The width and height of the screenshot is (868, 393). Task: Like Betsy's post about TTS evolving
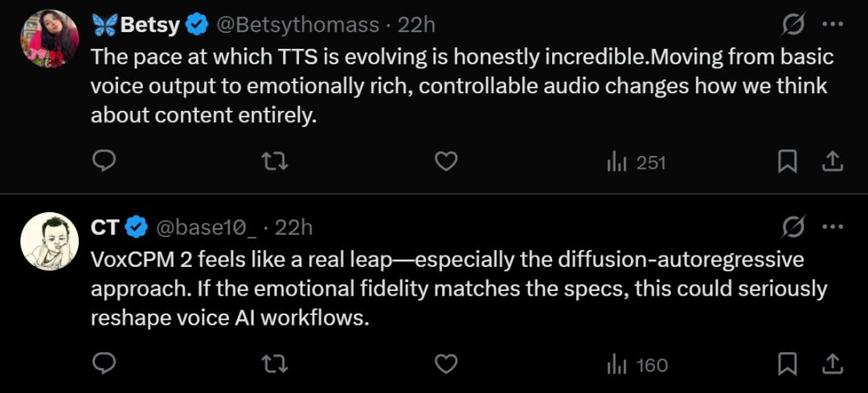click(445, 162)
